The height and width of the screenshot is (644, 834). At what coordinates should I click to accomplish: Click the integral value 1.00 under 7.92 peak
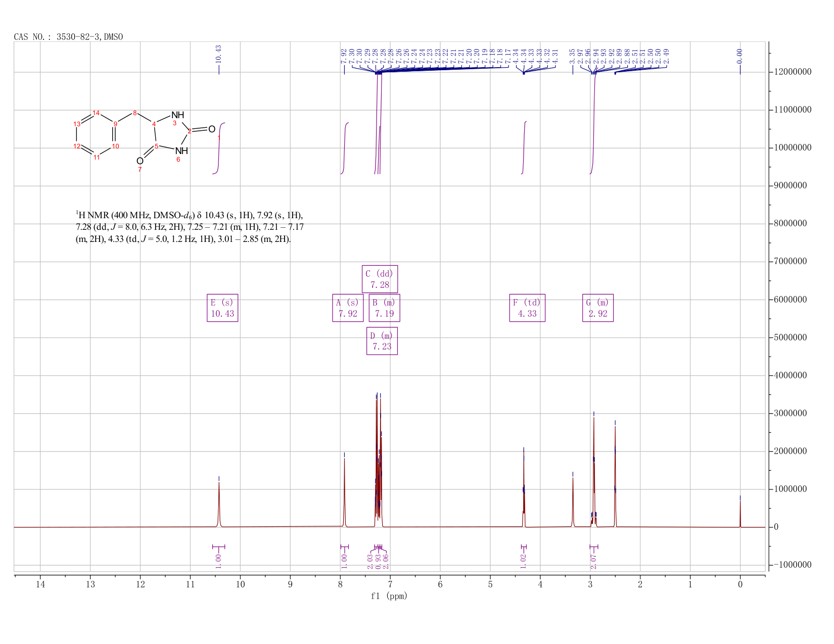(344, 561)
